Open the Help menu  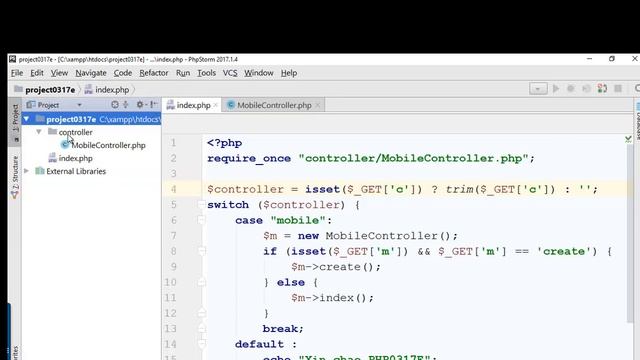[x=289, y=73]
